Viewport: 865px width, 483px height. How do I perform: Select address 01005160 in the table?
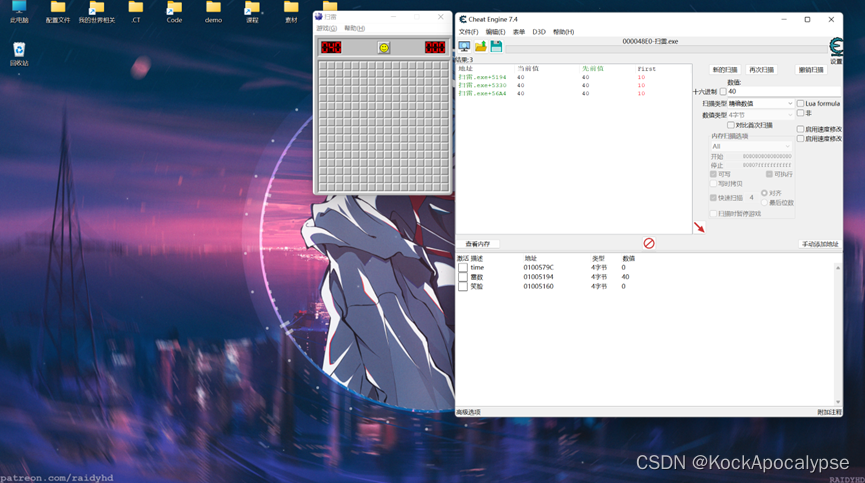538,286
